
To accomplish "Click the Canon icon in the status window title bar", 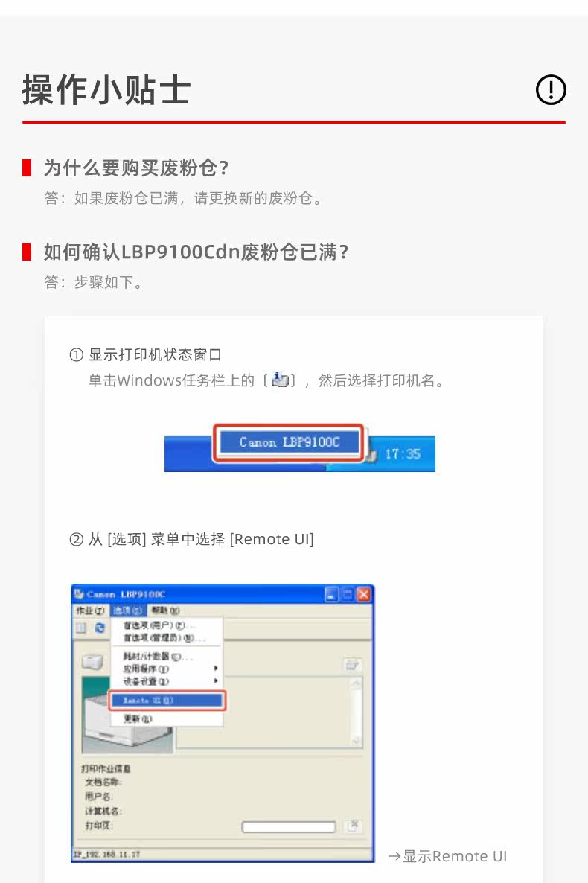I will pos(80,594).
